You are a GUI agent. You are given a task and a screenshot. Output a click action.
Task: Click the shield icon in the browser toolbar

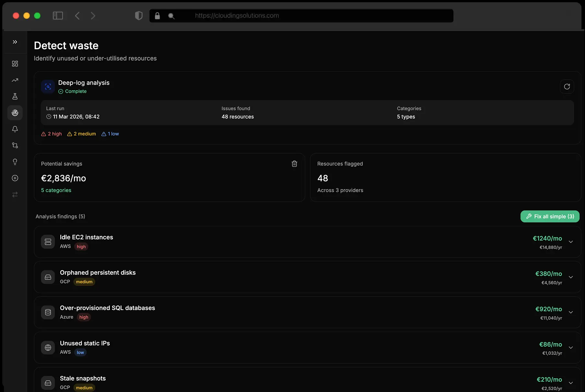[x=139, y=16]
